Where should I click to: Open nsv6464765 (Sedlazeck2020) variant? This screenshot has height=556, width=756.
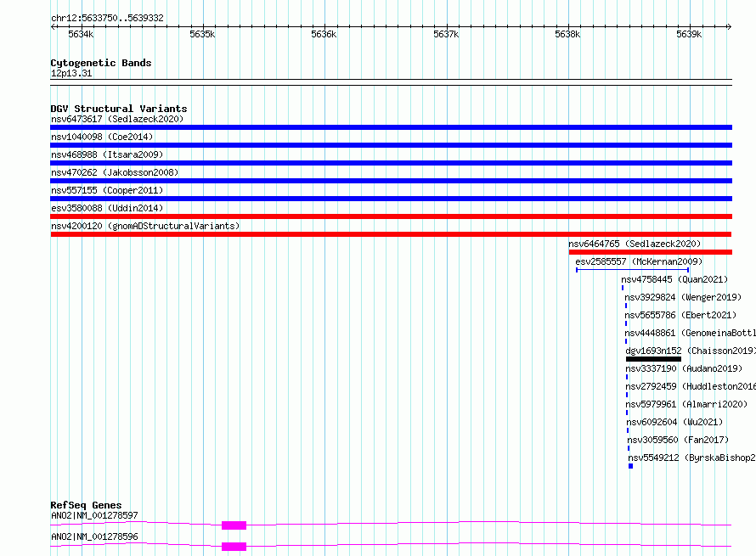point(635,244)
